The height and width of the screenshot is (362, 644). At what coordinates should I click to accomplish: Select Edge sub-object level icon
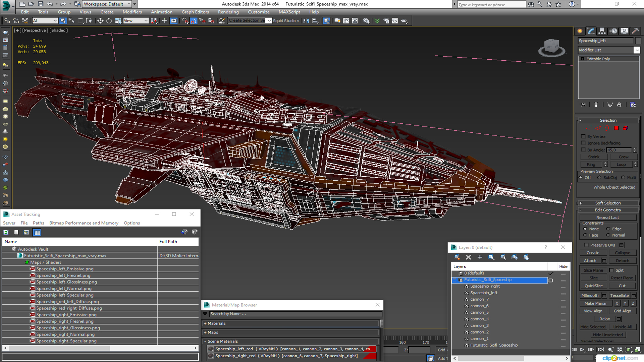pyautogui.click(x=598, y=128)
